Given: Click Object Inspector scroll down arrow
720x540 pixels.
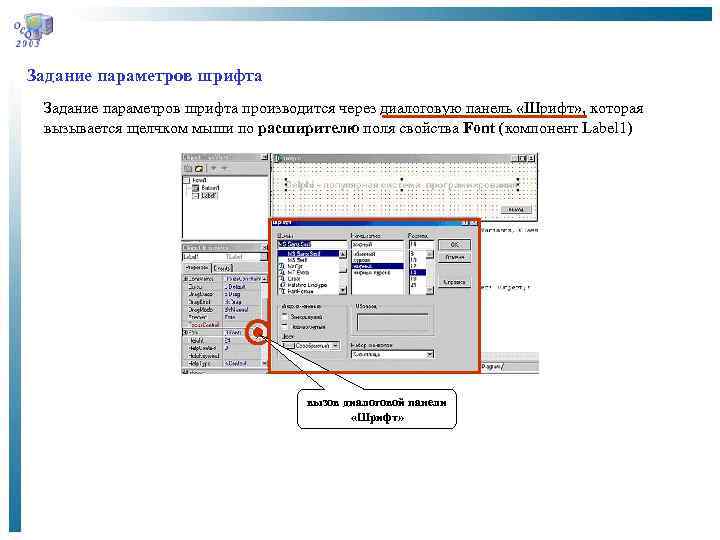Looking at the screenshot, I should click(264, 363).
